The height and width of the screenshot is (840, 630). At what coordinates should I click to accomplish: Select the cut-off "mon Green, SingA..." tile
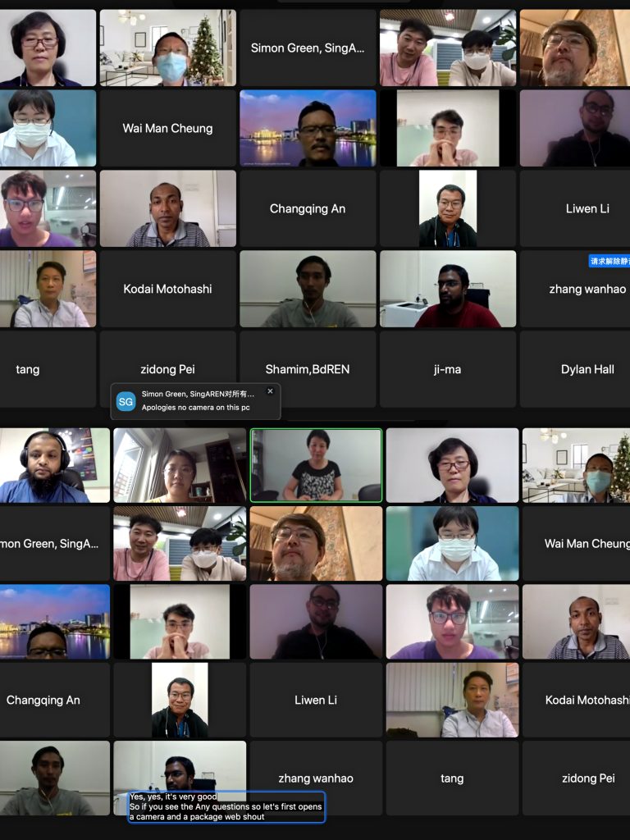[55, 544]
